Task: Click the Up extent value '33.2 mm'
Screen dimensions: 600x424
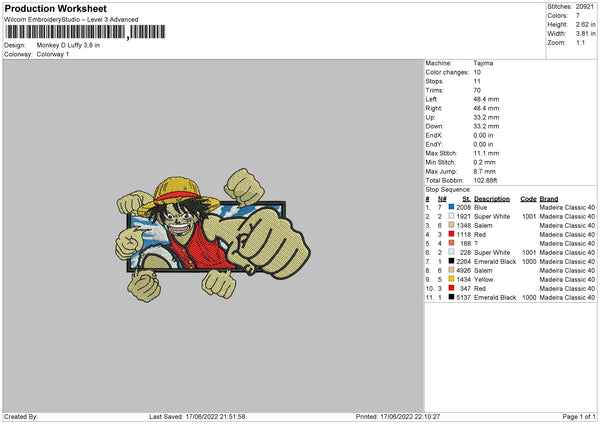Action: [x=486, y=117]
